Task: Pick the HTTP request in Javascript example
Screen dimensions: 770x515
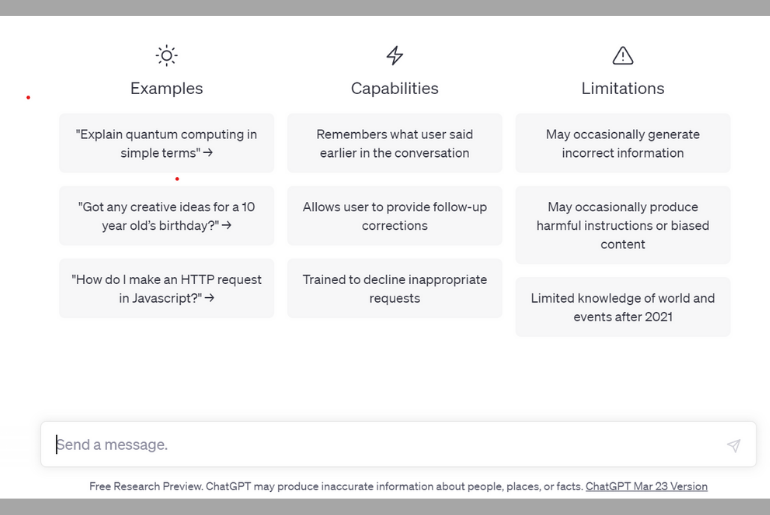Action: [x=166, y=289]
